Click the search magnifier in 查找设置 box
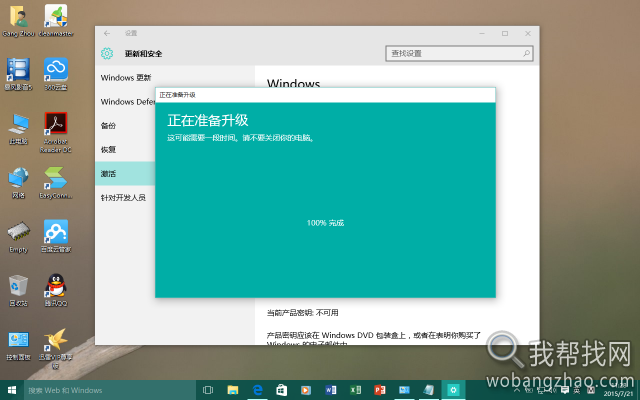 click(526, 53)
